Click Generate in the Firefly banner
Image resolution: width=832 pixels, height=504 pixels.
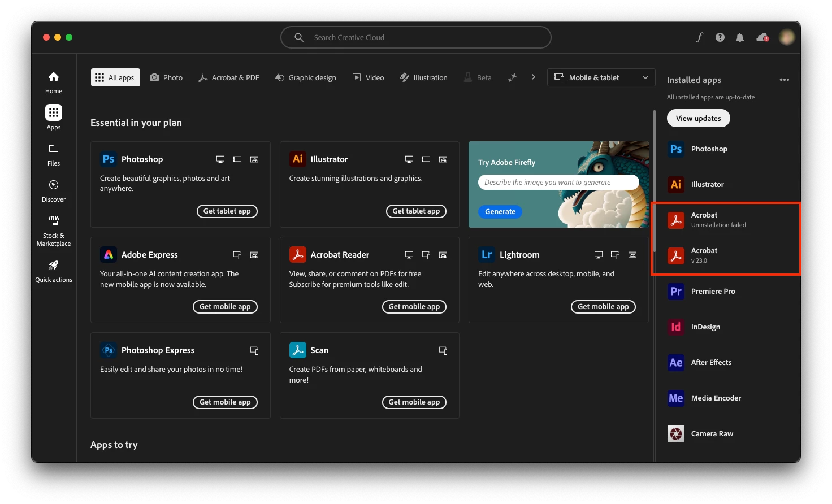coord(500,212)
